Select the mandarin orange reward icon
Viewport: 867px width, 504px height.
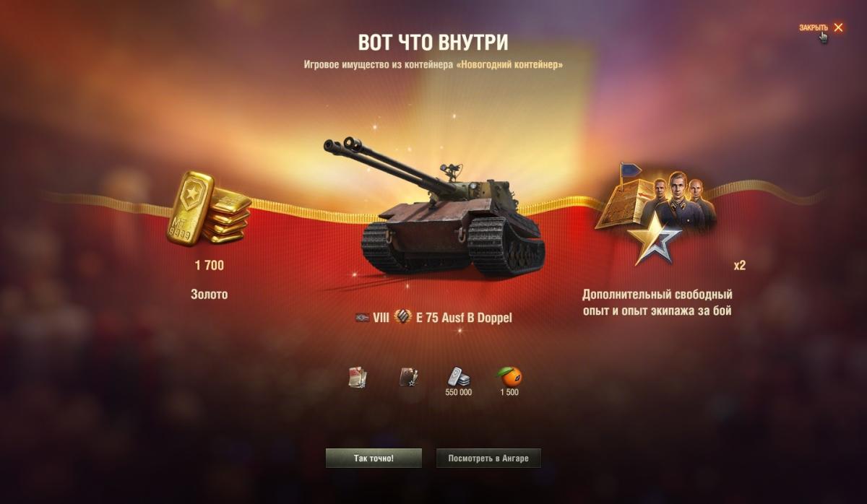(x=509, y=376)
